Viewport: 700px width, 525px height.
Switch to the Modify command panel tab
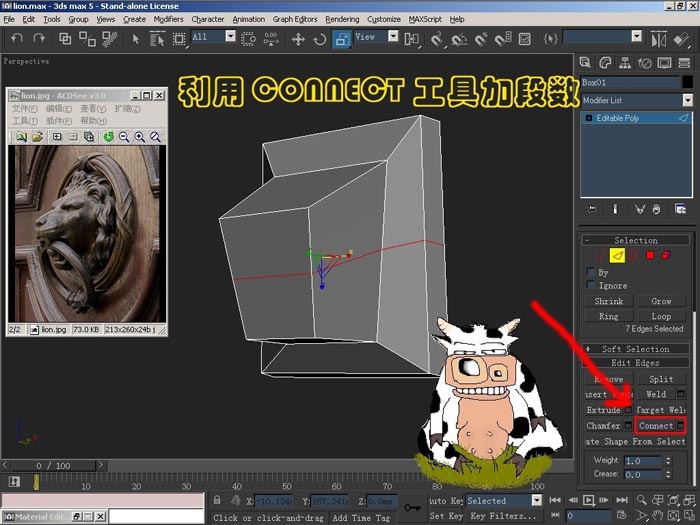(605, 63)
